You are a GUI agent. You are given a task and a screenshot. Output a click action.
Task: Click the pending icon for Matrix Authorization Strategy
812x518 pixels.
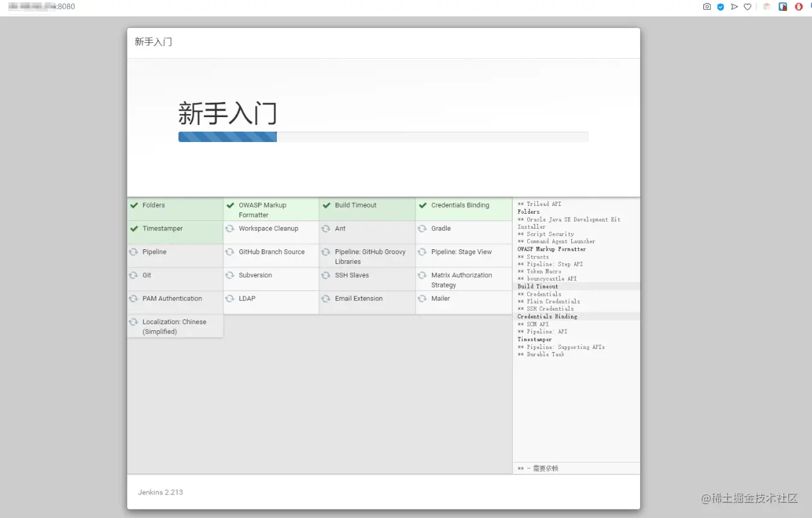click(x=422, y=275)
